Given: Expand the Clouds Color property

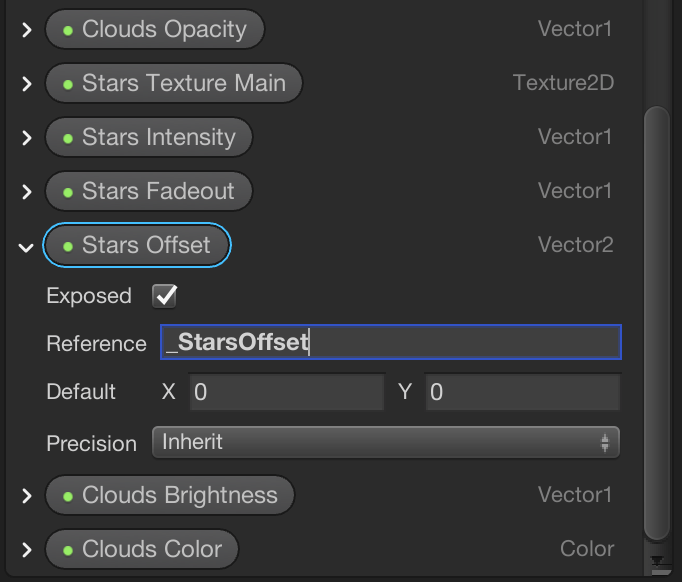Looking at the screenshot, I should click(27, 550).
